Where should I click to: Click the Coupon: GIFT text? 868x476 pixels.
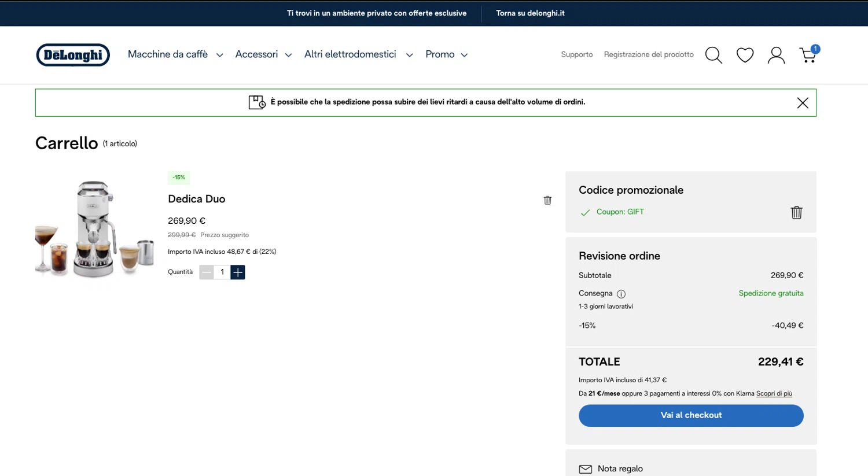(x=620, y=212)
